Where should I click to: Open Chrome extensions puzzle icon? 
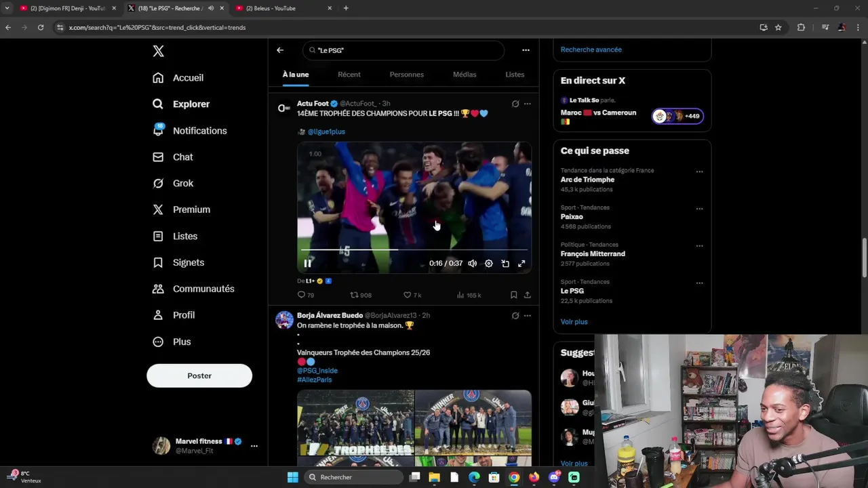point(801,28)
